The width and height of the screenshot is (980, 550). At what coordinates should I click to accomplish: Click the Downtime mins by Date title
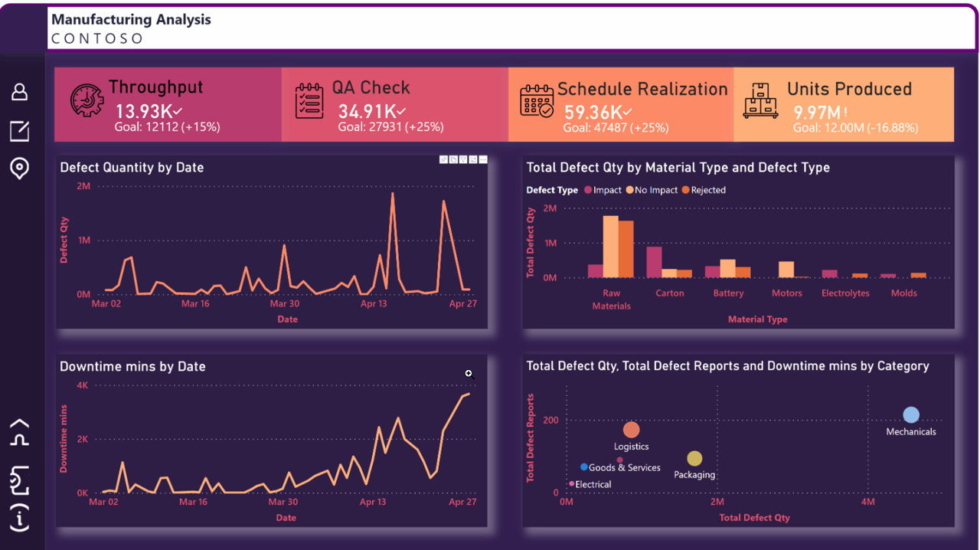[x=132, y=366]
